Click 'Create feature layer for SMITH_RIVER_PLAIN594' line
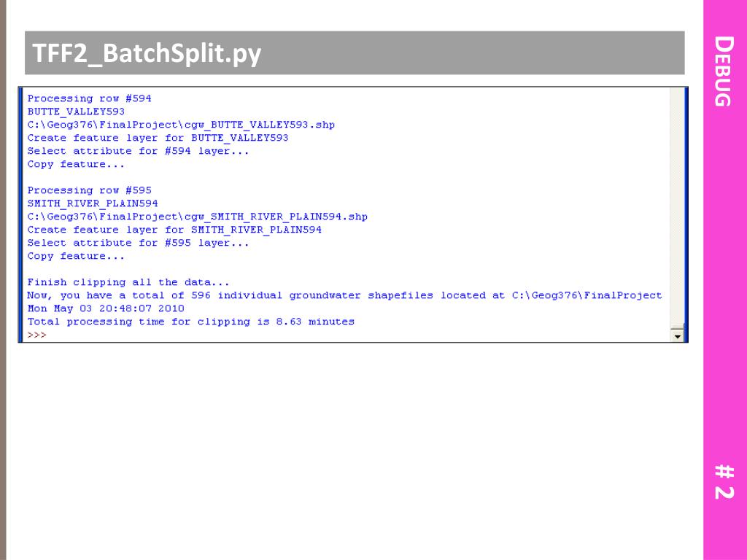This screenshot has width=747, height=560. pos(174,230)
